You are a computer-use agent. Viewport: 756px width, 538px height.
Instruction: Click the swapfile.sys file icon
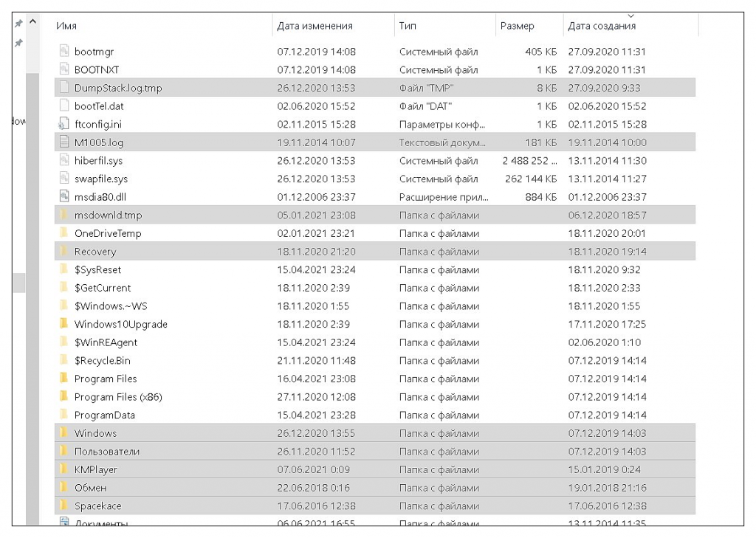[64, 179]
